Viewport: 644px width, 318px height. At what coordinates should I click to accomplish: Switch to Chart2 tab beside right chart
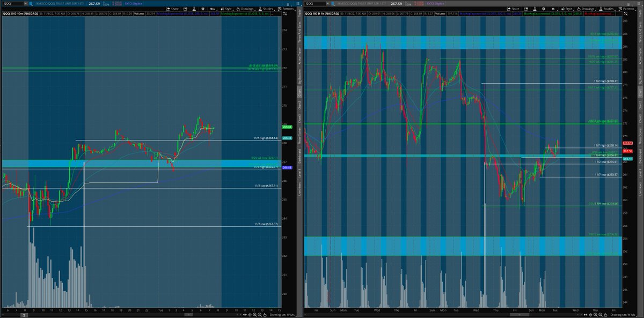coord(640,105)
